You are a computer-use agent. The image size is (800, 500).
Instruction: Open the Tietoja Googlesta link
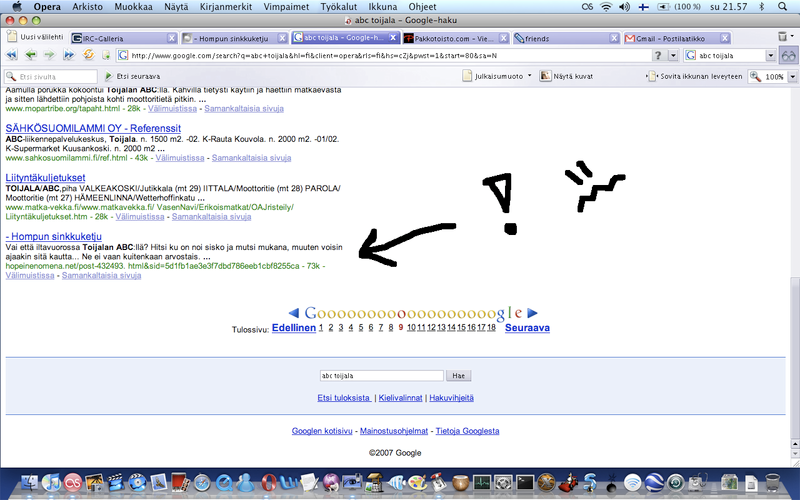coord(467,431)
